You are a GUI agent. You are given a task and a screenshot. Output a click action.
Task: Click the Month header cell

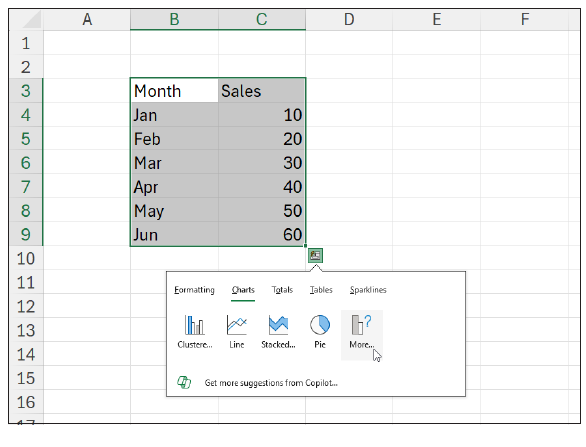coord(175,90)
